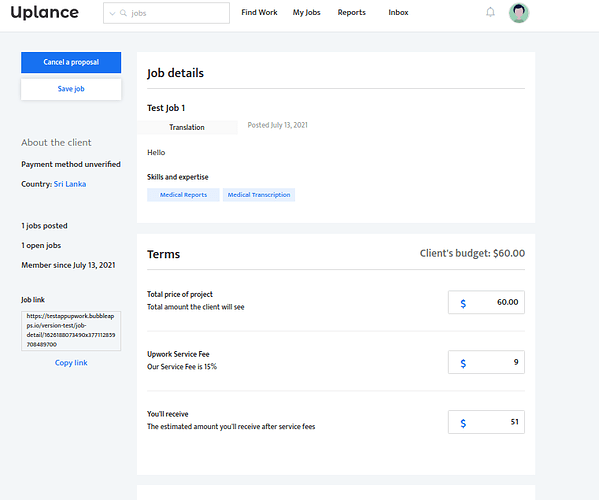
Task: Cancel a proposal using the blue button
Action: [71, 62]
